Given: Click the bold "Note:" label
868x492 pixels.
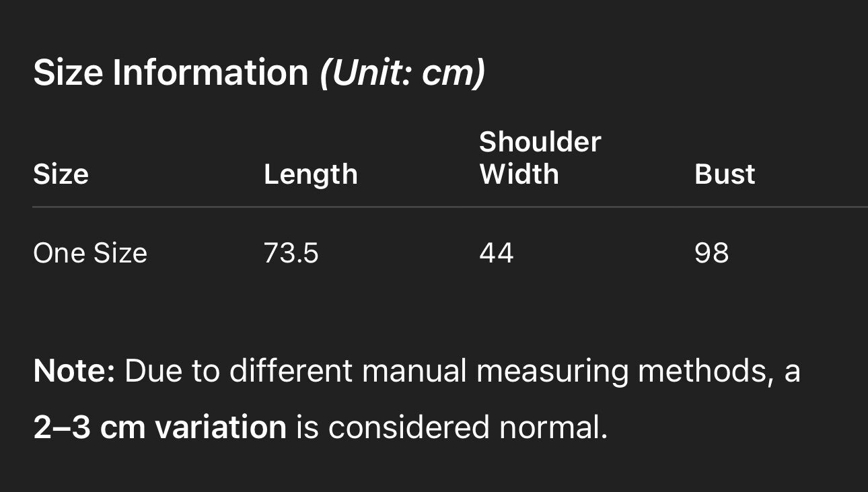Looking at the screenshot, I should [74, 371].
